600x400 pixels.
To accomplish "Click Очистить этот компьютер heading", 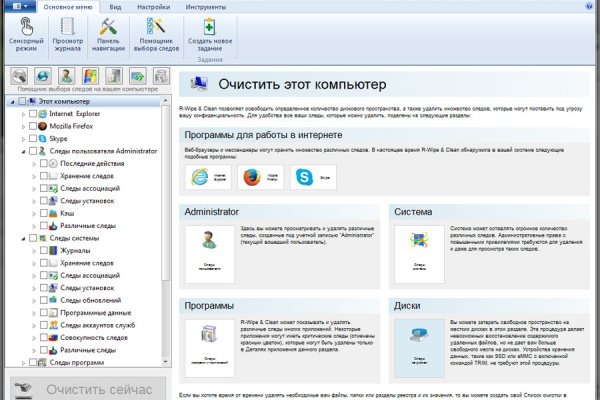I will pyautogui.click(x=302, y=84).
